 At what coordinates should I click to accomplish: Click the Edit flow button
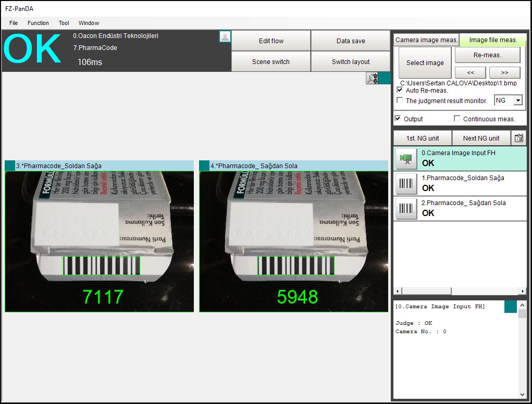point(271,41)
